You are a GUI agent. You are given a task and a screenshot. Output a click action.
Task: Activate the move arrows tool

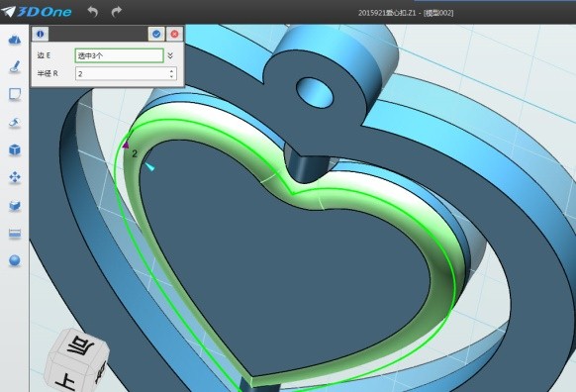(x=15, y=177)
